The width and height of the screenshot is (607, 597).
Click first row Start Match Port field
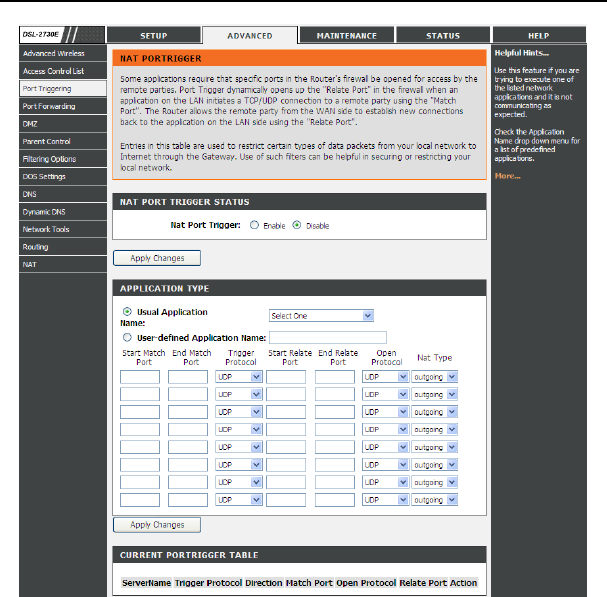[140, 377]
